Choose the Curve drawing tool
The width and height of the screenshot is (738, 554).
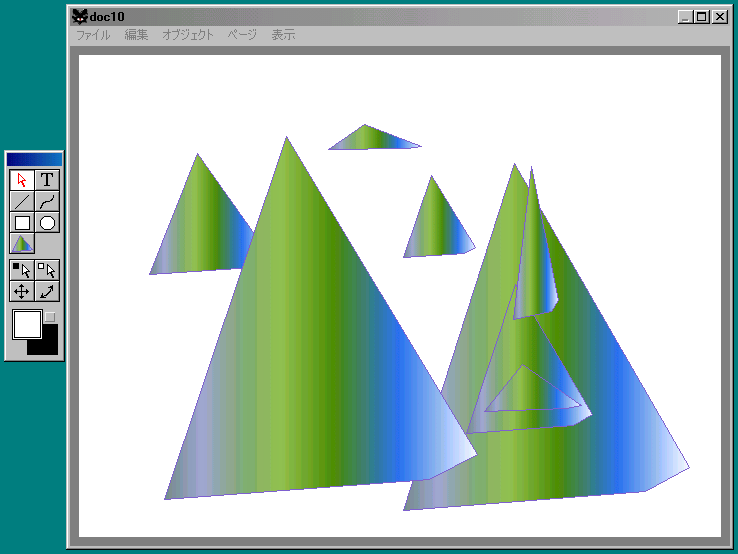click(47, 201)
